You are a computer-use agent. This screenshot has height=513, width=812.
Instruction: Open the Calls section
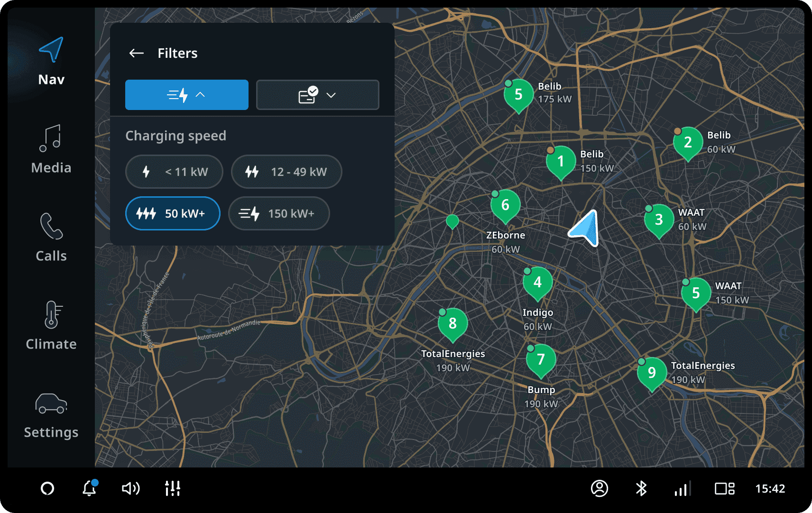coord(51,237)
